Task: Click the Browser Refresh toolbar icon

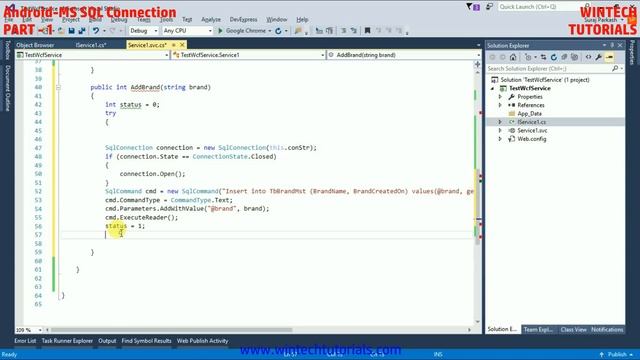Action: tap(278, 31)
